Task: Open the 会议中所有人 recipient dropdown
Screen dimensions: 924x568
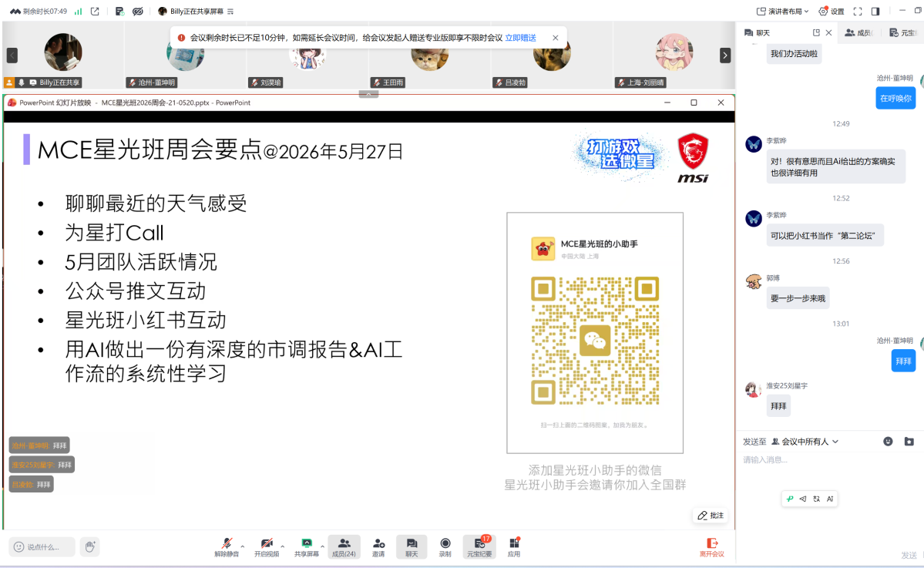Action: click(805, 442)
